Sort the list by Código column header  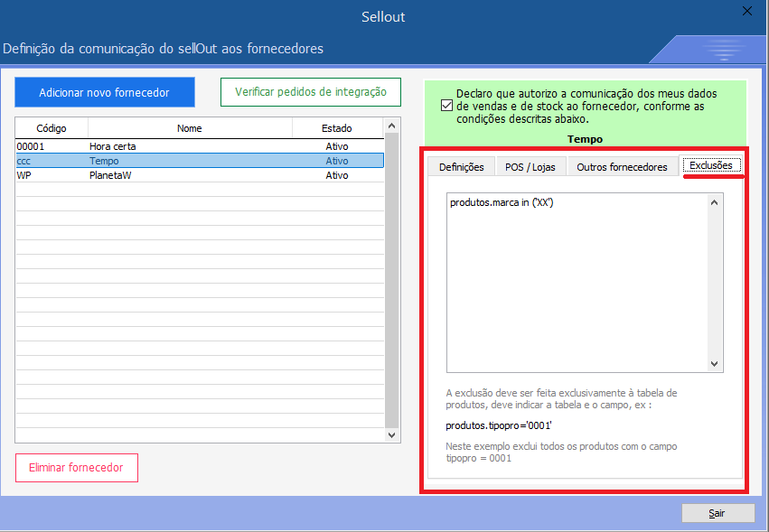tap(51, 128)
